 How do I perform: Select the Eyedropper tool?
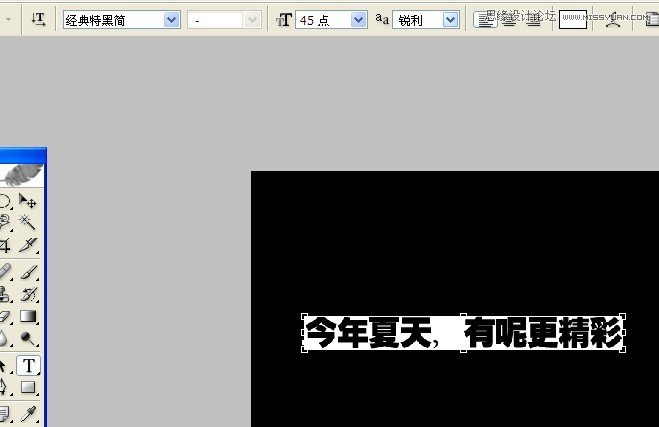coord(28,412)
